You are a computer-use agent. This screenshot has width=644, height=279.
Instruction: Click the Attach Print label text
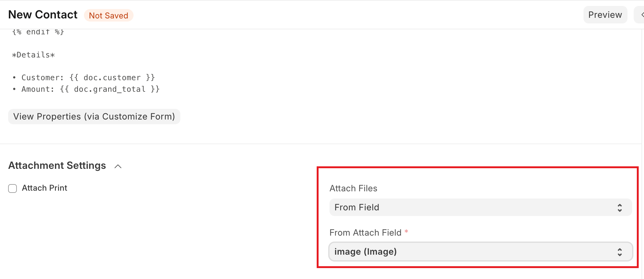pos(44,188)
